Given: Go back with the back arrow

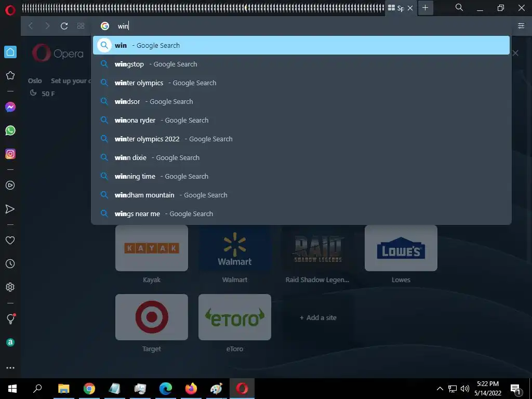Looking at the screenshot, I should [x=31, y=26].
